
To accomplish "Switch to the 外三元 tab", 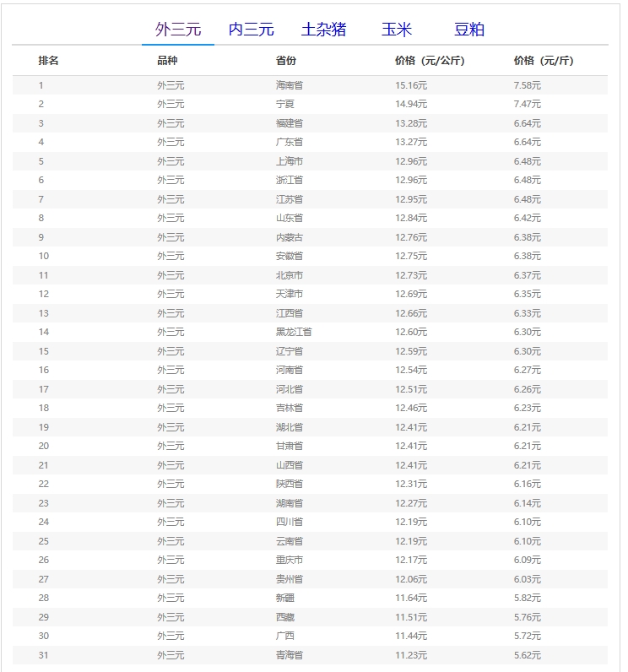I will (x=178, y=30).
